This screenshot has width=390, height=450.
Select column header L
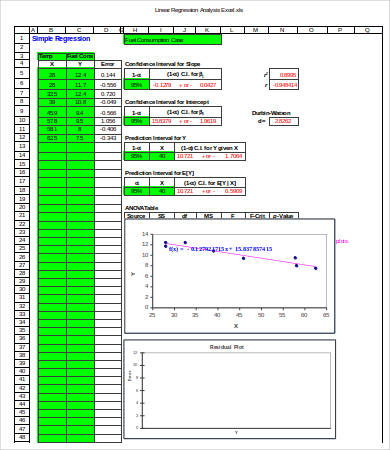pos(232,30)
